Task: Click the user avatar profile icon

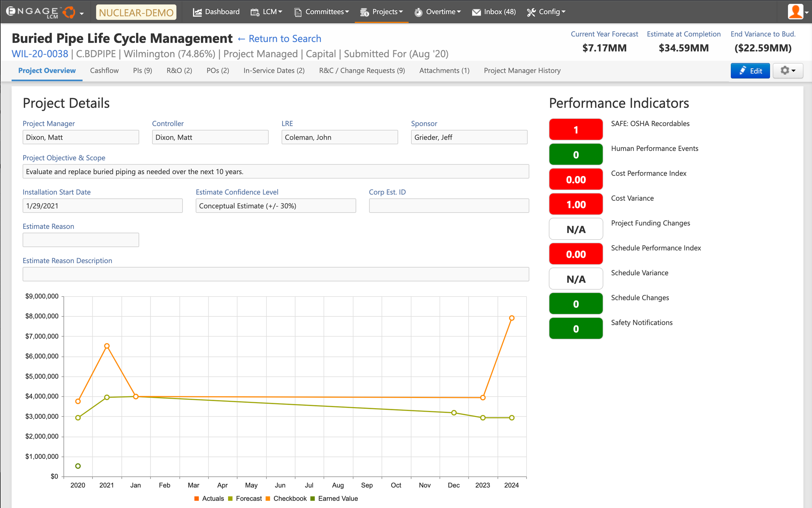Action: pyautogui.click(x=795, y=12)
